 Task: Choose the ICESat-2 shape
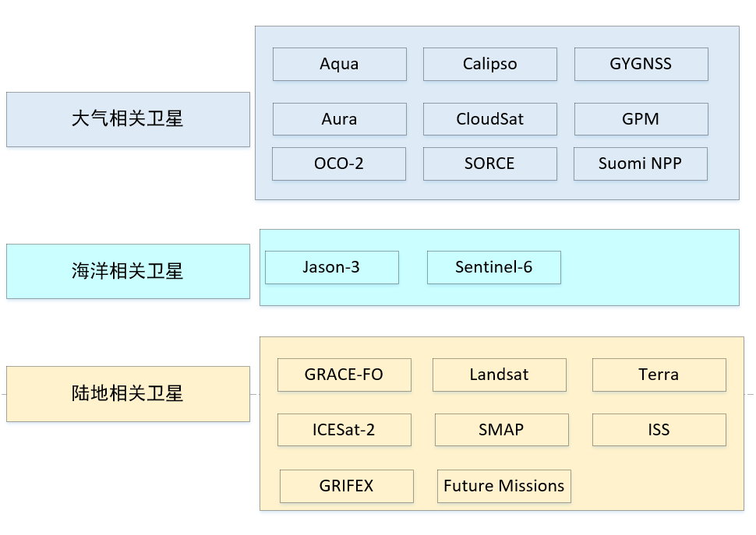(344, 430)
